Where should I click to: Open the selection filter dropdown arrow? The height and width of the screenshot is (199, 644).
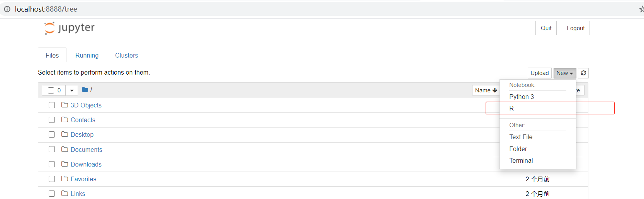[x=72, y=90]
